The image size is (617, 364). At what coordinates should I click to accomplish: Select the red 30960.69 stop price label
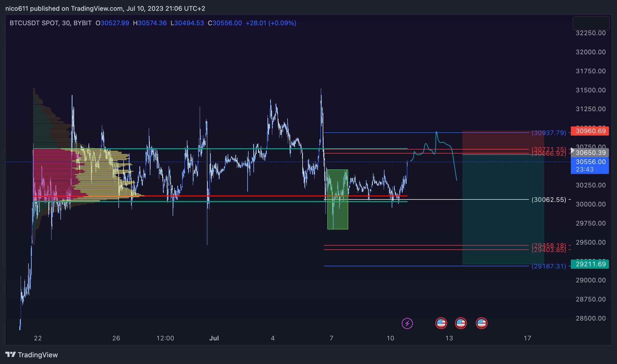click(x=590, y=131)
